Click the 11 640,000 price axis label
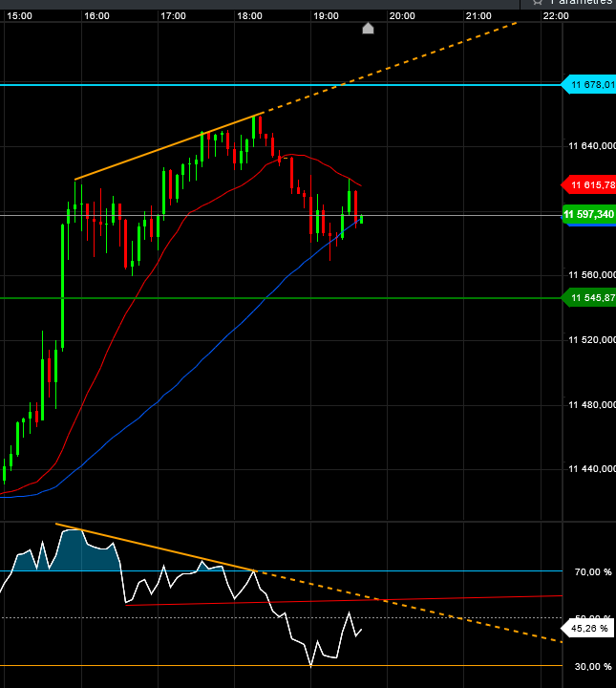Screen dimensions: 616x688 pyautogui.click(x=592, y=145)
